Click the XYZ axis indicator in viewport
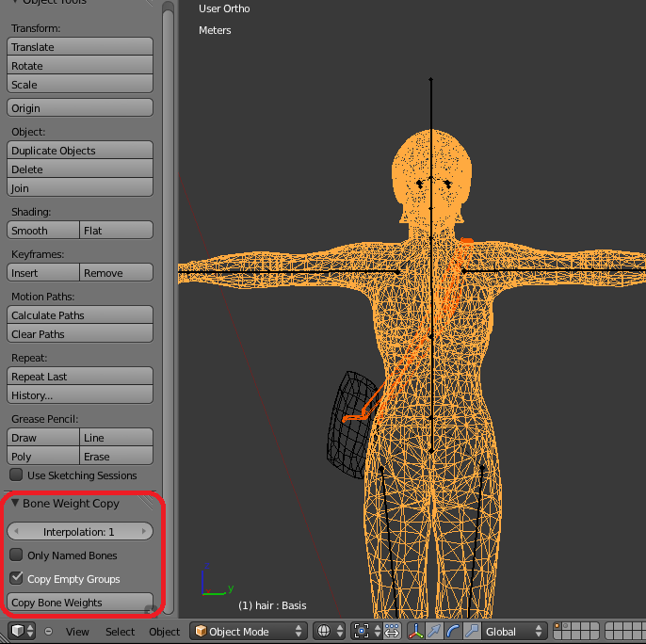Image resolution: width=646 pixels, height=644 pixels. [218, 581]
